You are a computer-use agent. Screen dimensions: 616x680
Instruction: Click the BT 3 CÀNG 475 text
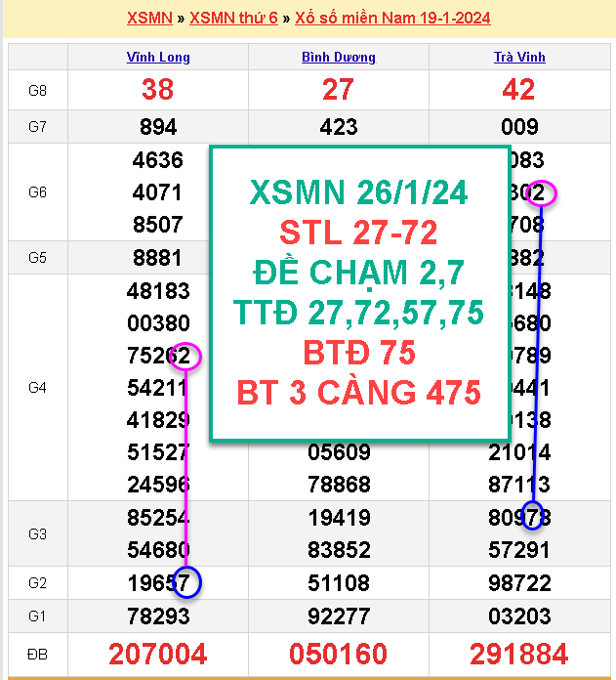point(358,393)
